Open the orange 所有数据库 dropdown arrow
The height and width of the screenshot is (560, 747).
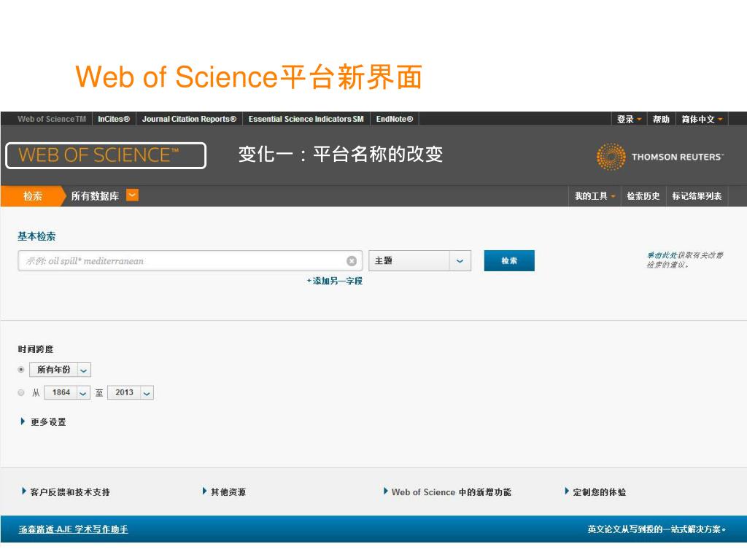[133, 195]
